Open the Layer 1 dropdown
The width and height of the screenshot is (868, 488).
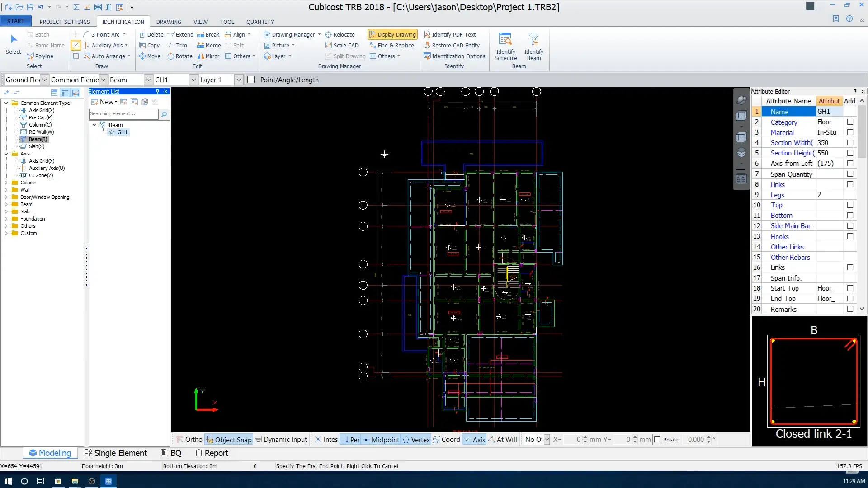239,80
